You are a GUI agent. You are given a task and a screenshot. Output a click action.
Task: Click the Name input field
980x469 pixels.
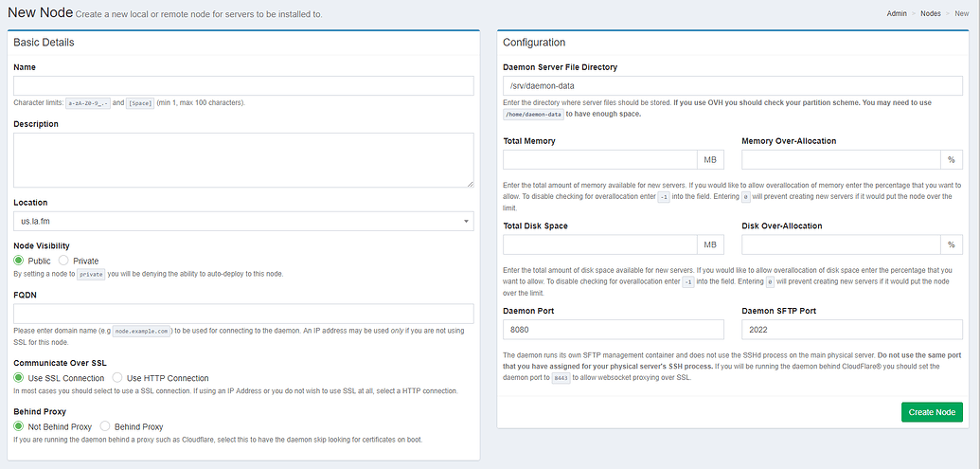(243, 85)
